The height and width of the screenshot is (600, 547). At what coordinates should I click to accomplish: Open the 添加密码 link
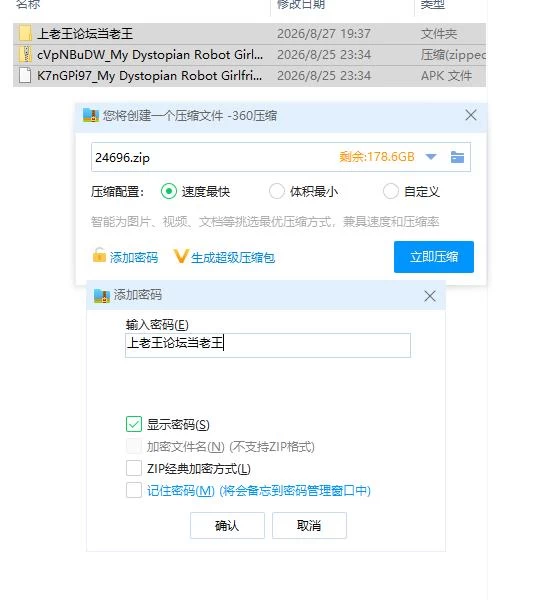pos(134,258)
